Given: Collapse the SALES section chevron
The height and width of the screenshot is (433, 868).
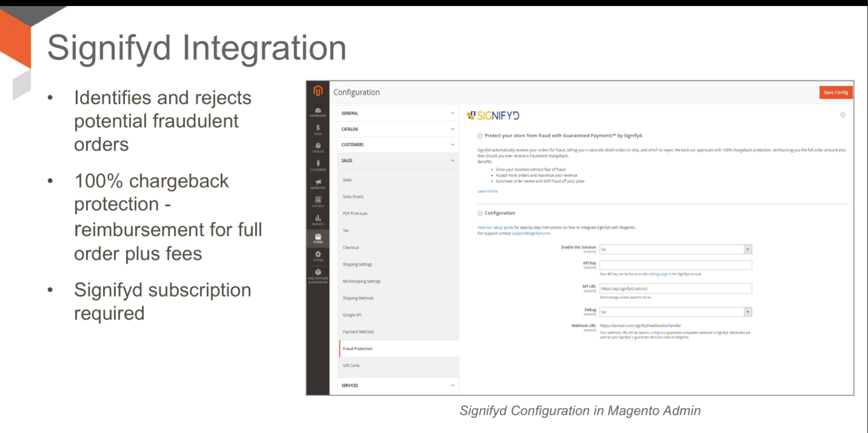Looking at the screenshot, I should (x=452, y=160).
